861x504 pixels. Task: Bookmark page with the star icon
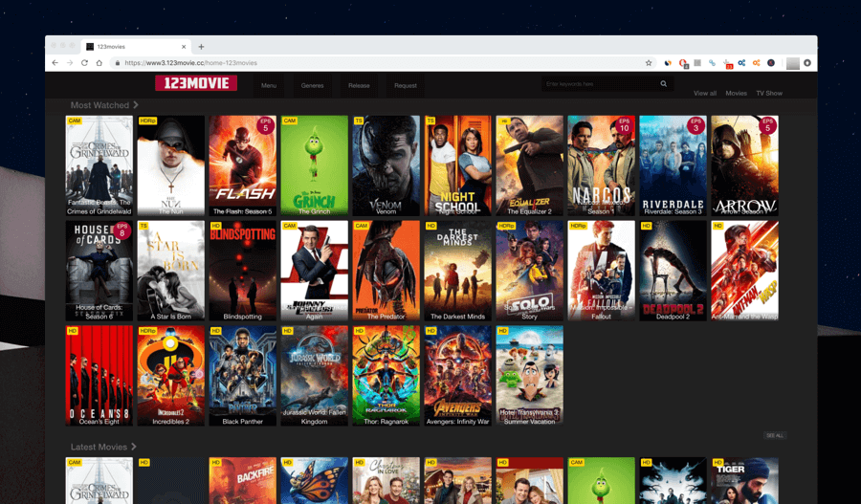pos(649,63)
